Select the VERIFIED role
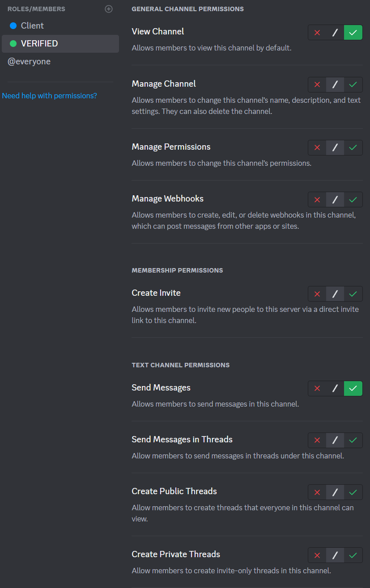 click(x=39, y=44)
